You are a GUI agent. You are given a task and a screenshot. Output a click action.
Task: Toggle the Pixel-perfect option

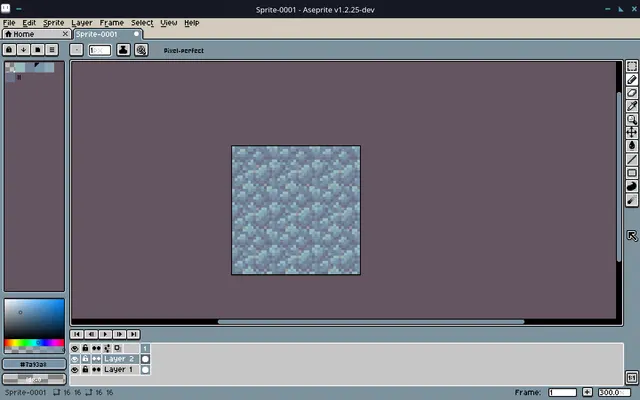pos(184,51)
